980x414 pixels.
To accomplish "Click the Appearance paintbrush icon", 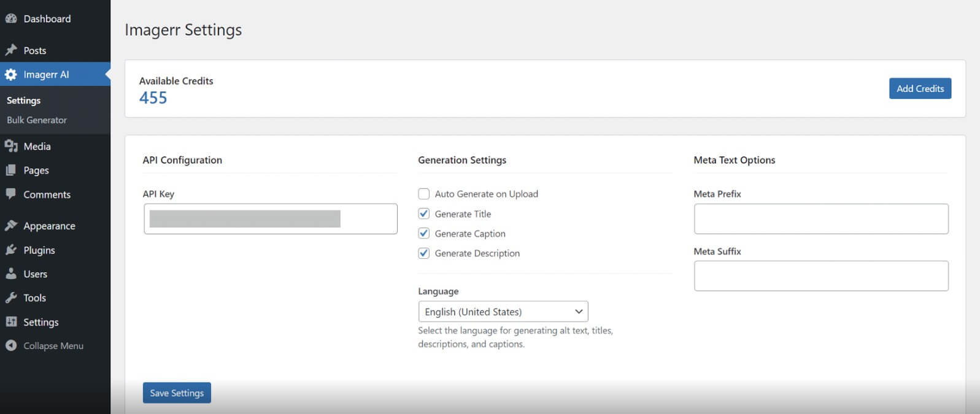I will tap(10, 225).
